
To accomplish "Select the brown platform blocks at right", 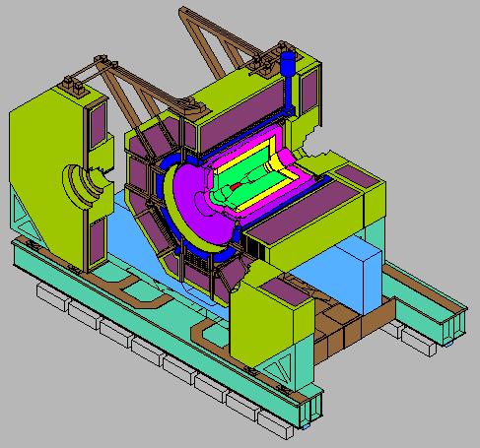I will 352,325.
